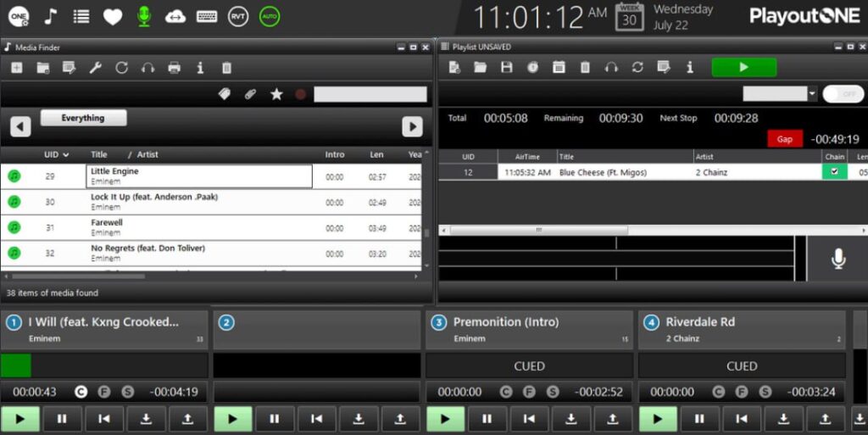Play player 3 Premonition (Intro)

point(446,419)
